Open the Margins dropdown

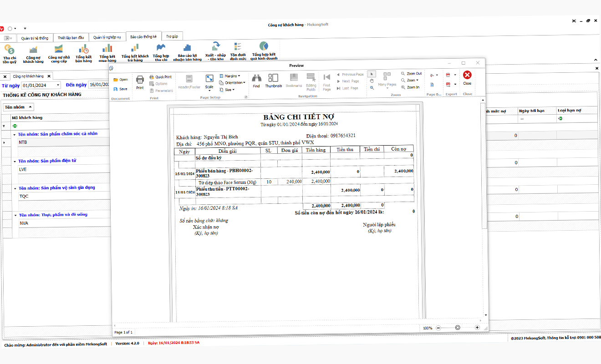point(230,76)
